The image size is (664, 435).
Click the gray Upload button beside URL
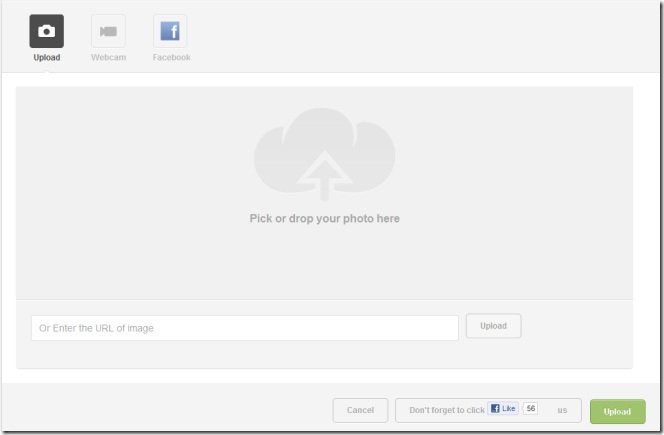click(493, 326)
